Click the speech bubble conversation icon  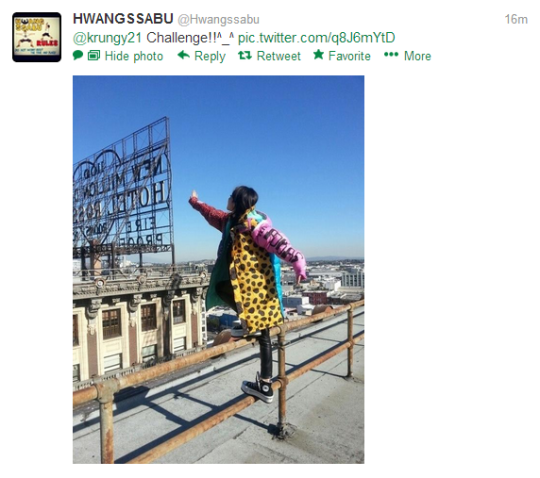coord(78,55)
